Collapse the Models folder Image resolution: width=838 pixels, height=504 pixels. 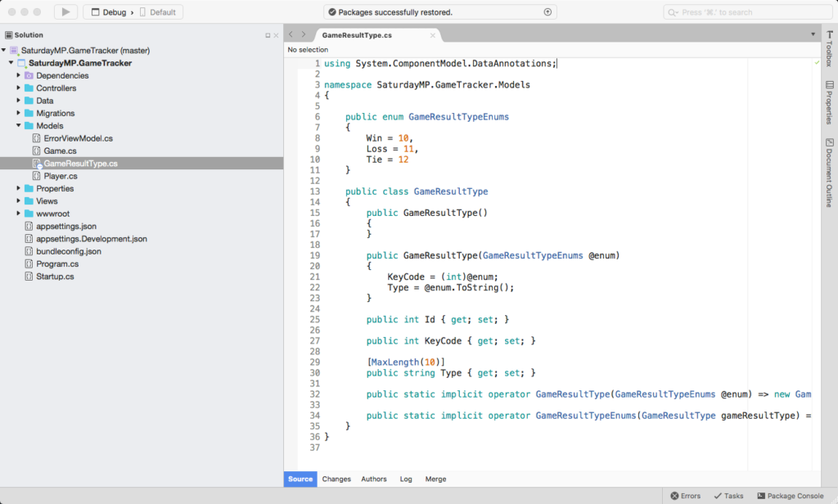[x=19, y=125]
